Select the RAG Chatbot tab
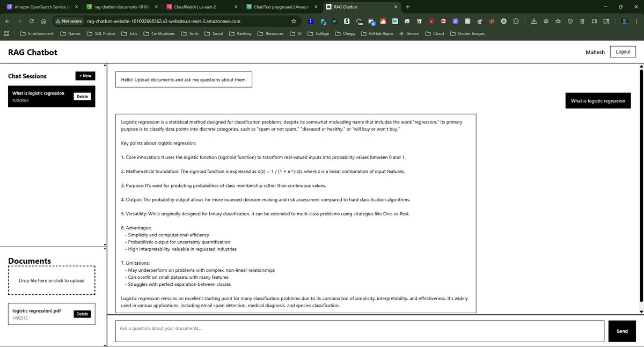This screenshot has height=347, width=644. (362, 7)
